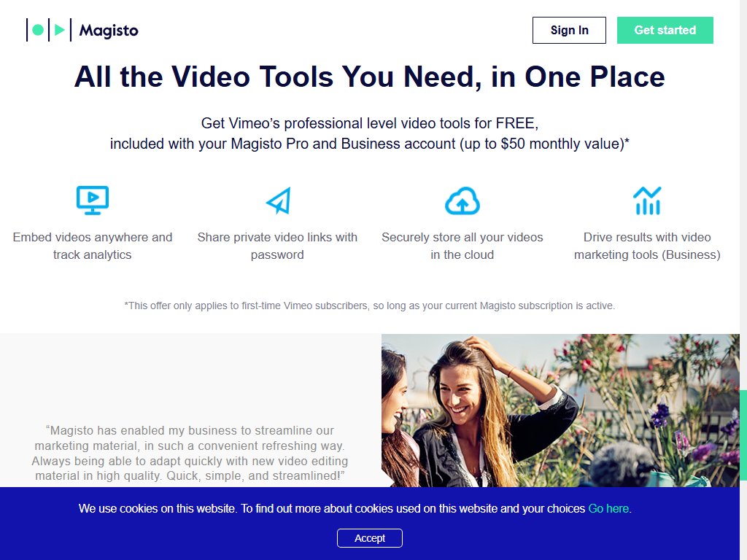Follow the Go here cookies link
Viewport: 747px width, 560px height.
pyautogui.click(x=608, y=508)
